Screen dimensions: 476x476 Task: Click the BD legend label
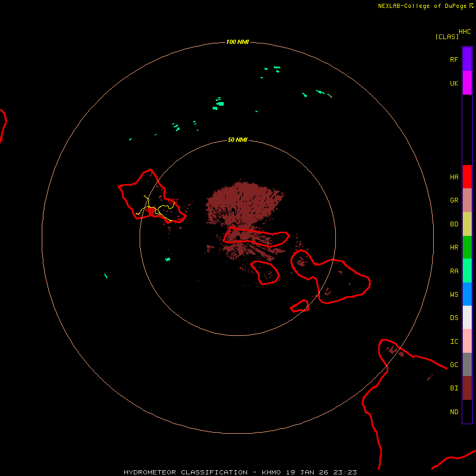coord(454,224)
